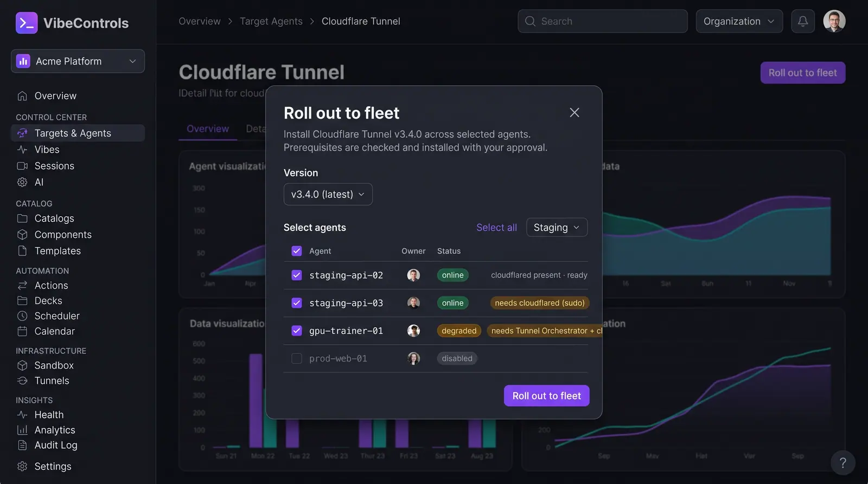Viewport: 868px width, 484px height.
Task: Click the Templates file icon
Action: (22, 251)
